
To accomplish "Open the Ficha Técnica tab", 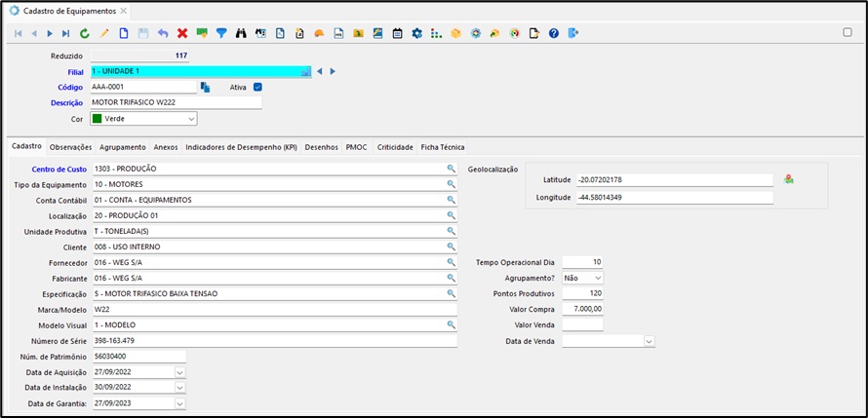I will point(443,147).
